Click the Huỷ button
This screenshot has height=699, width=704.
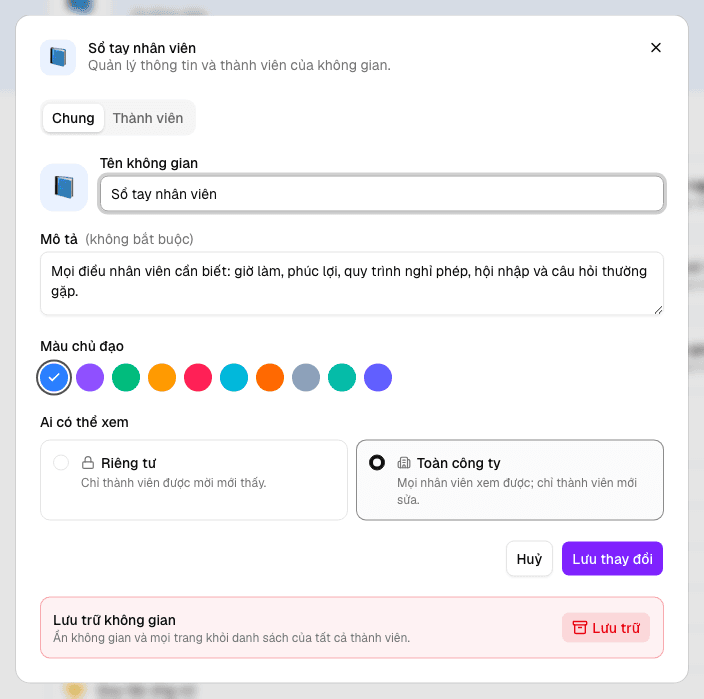tap(529, 559)
